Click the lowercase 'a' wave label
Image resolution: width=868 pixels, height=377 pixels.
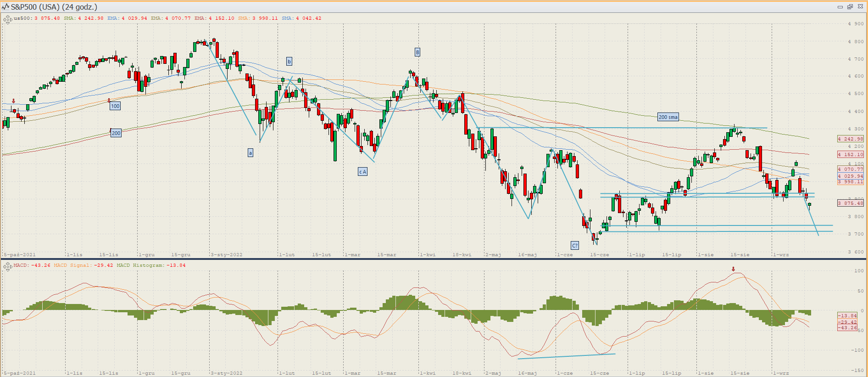point(250,153)
